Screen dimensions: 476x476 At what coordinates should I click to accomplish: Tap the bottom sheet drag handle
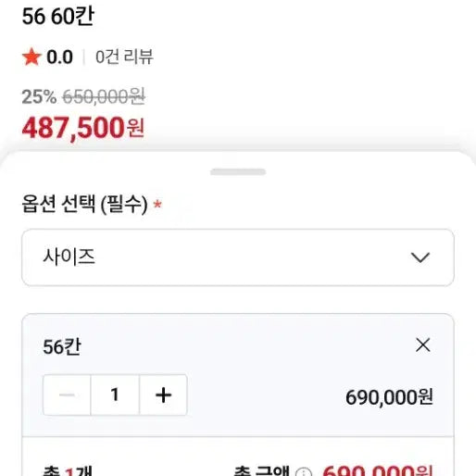238,172
